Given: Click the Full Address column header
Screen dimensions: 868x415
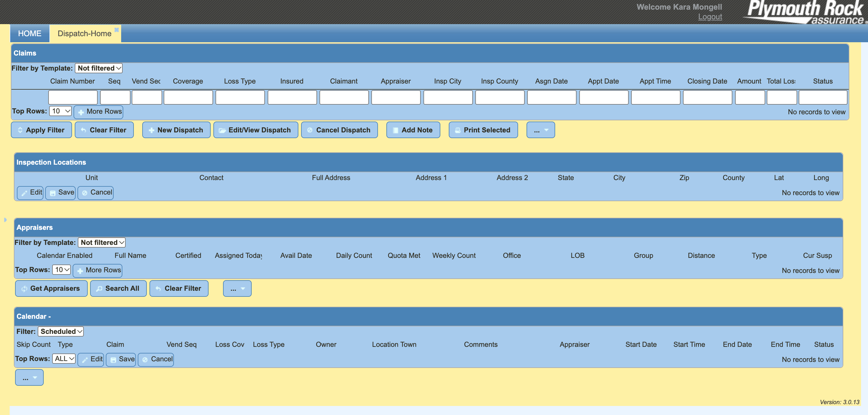Looking at the screenshot, I should [331, 178].
